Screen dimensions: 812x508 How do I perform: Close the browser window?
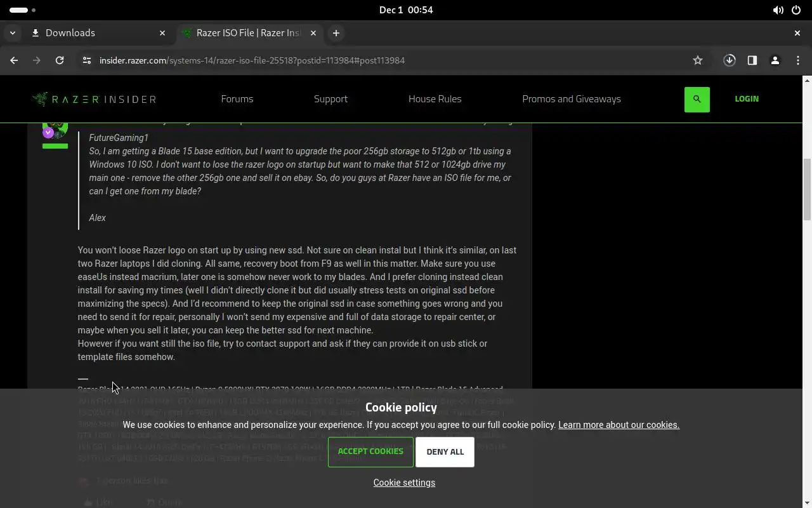click(797, 33)
